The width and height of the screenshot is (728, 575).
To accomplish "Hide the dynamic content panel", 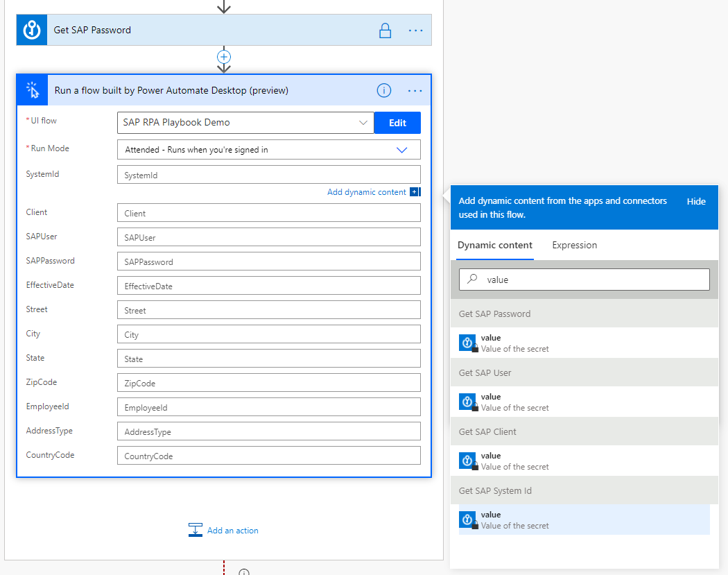I will click(696, 202).
